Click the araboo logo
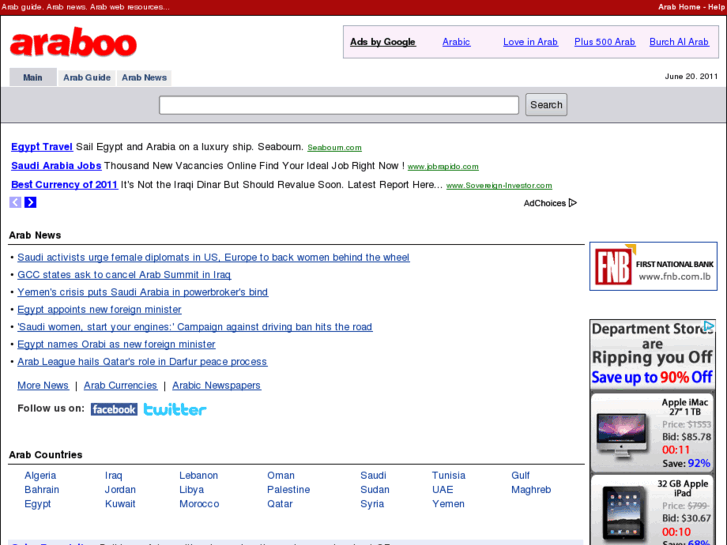The width and height of the screenshot is (727, 545). (x=73, y=42)
